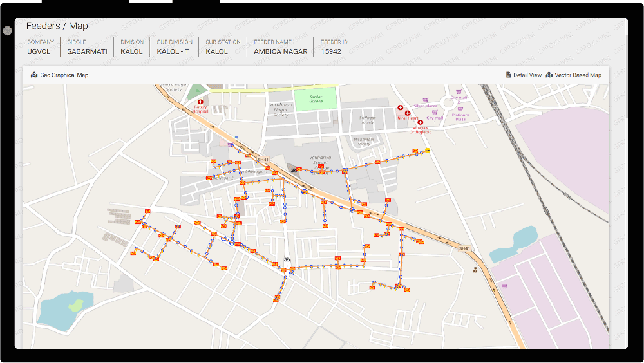Click lower right SH41 road label
This screenshot has width=644, height=363.
464,248
